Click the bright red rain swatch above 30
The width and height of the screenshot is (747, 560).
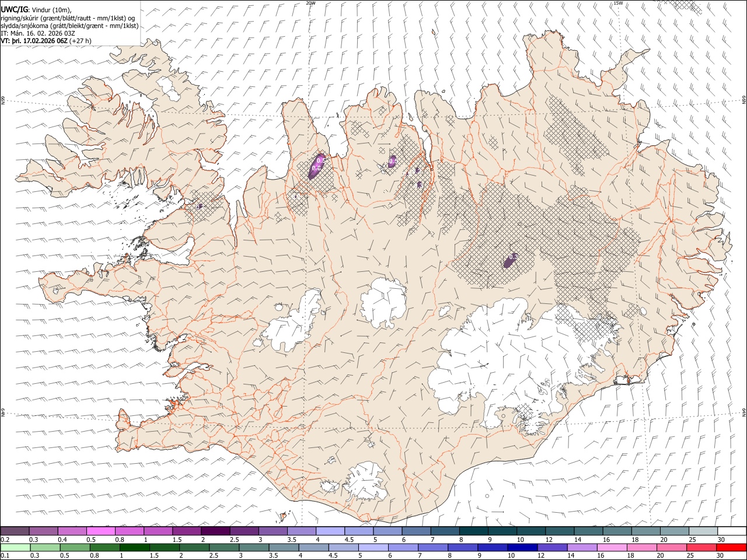point(731,547)
